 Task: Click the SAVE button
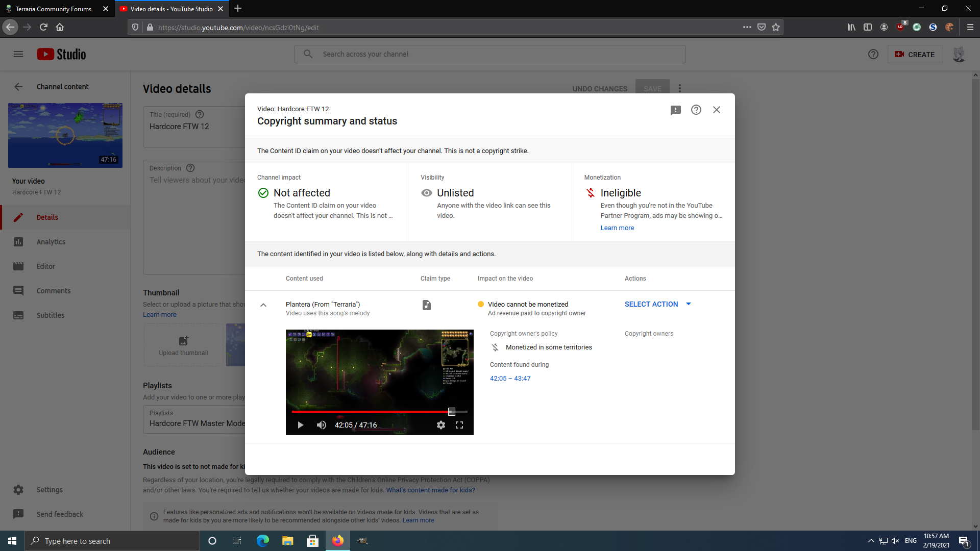tap(652, 88)
